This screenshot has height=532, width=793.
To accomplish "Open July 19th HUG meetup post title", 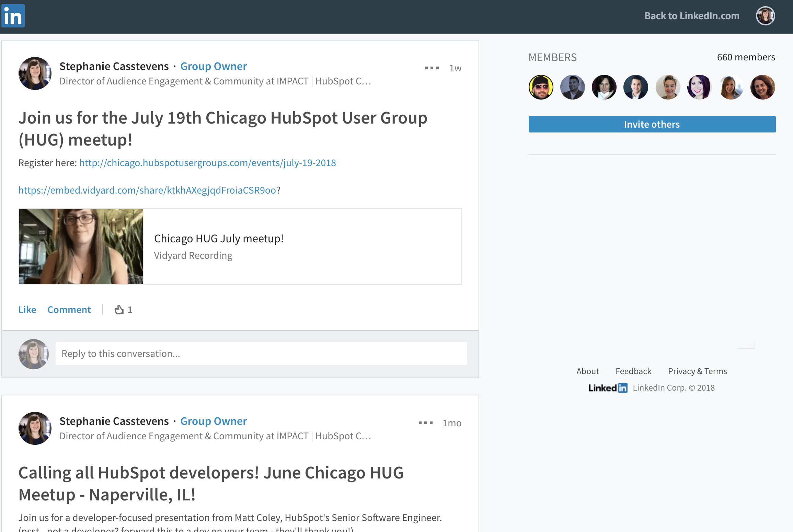I will pos(223,129).
